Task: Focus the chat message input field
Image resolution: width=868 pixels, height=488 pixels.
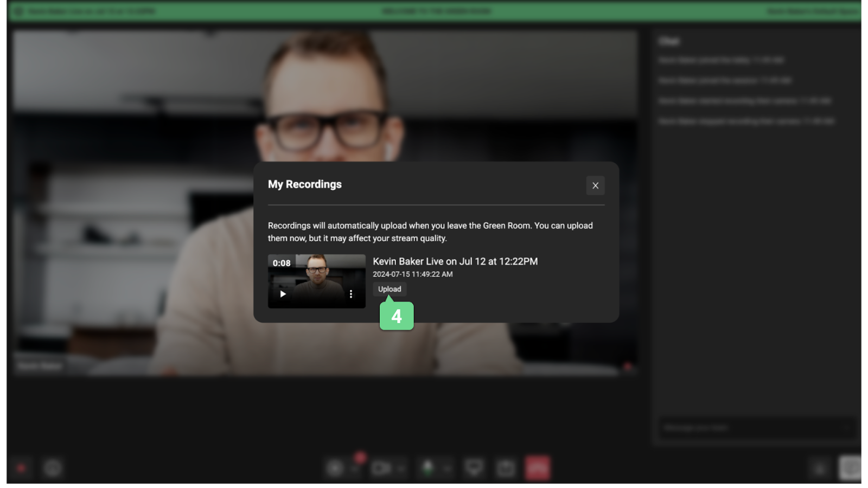Action: click(757, 428)
